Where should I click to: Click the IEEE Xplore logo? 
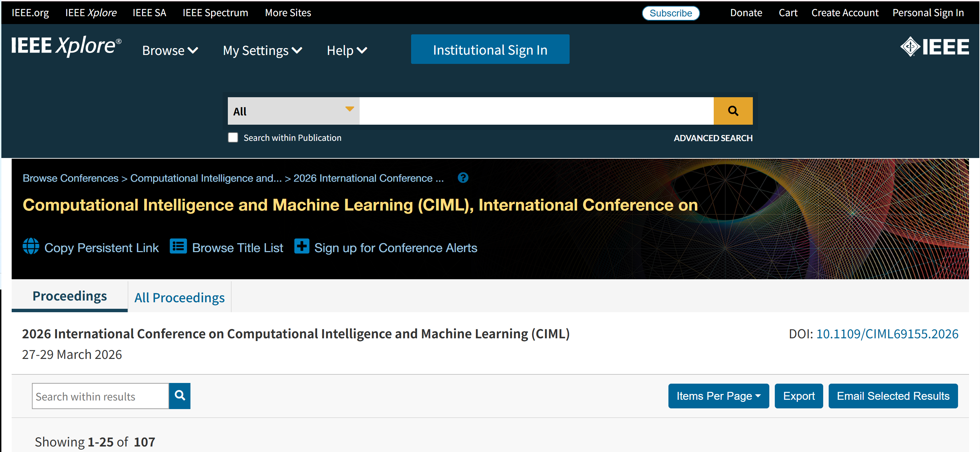[66, 46]
